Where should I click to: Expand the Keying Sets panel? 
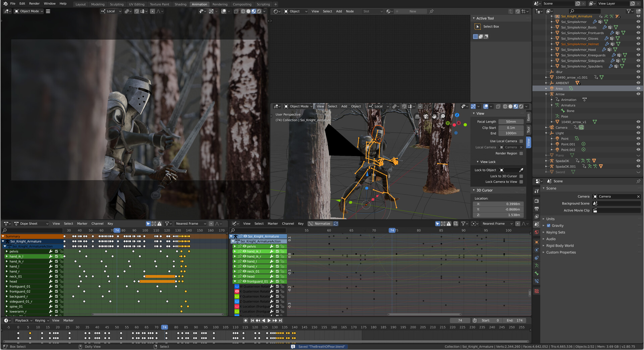pyautogui.click(x=555, y=232)
